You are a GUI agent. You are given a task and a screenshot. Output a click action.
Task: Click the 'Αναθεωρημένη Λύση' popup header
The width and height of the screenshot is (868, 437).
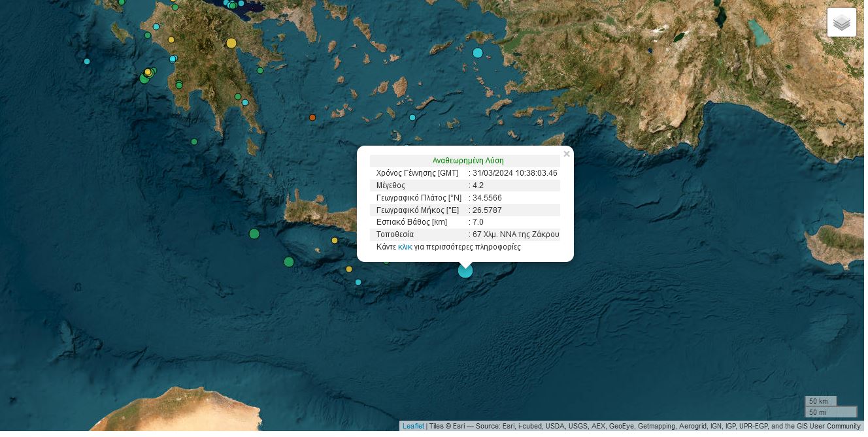467,161
